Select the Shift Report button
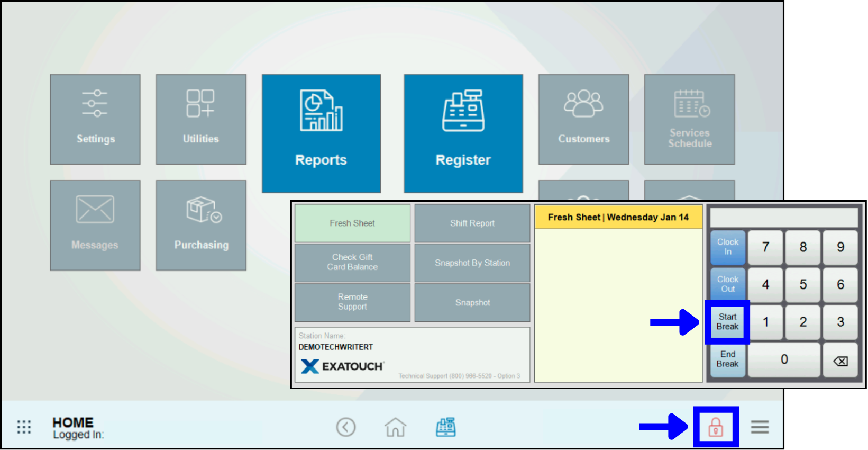 coord(472,223)
